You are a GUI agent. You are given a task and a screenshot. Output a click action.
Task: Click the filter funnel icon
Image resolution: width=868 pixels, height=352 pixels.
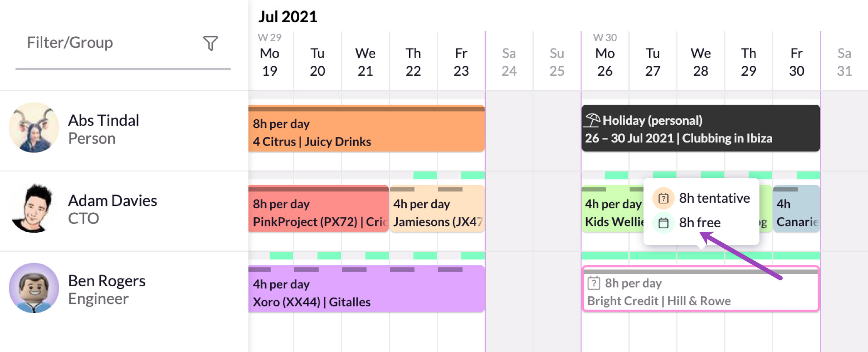pos(210,43)
